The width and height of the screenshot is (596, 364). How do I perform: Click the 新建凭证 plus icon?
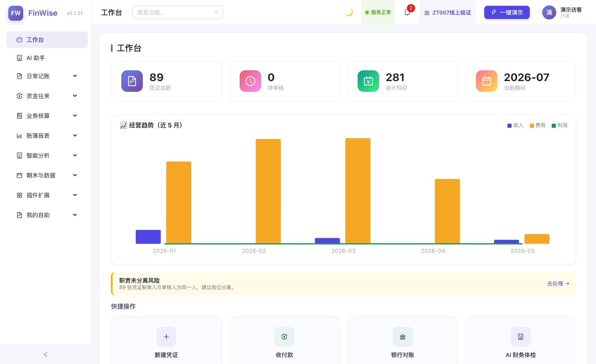166,337
